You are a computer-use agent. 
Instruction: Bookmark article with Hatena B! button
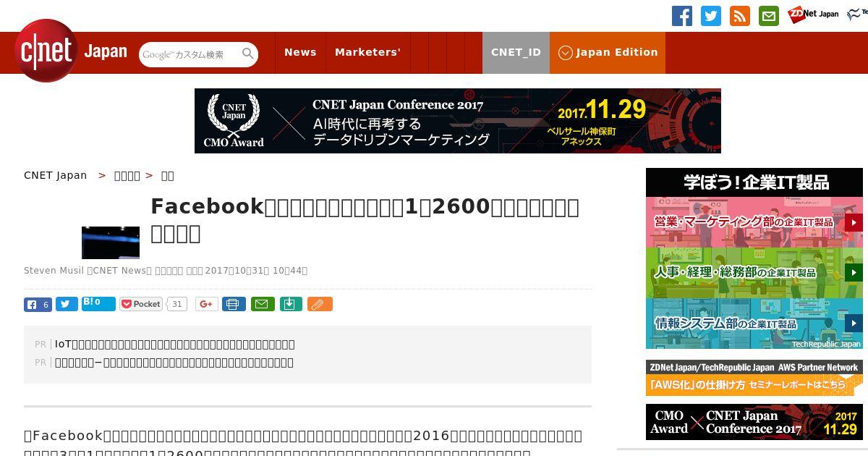pos(98,304)
